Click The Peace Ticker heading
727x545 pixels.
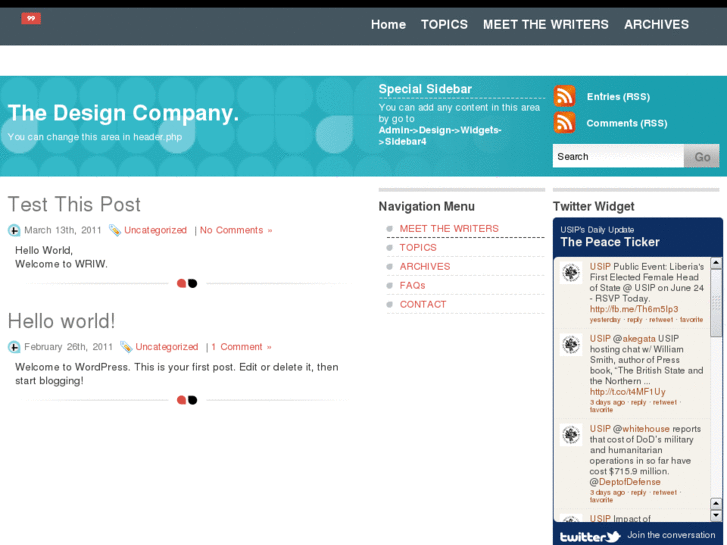click(x=610, y=242)
